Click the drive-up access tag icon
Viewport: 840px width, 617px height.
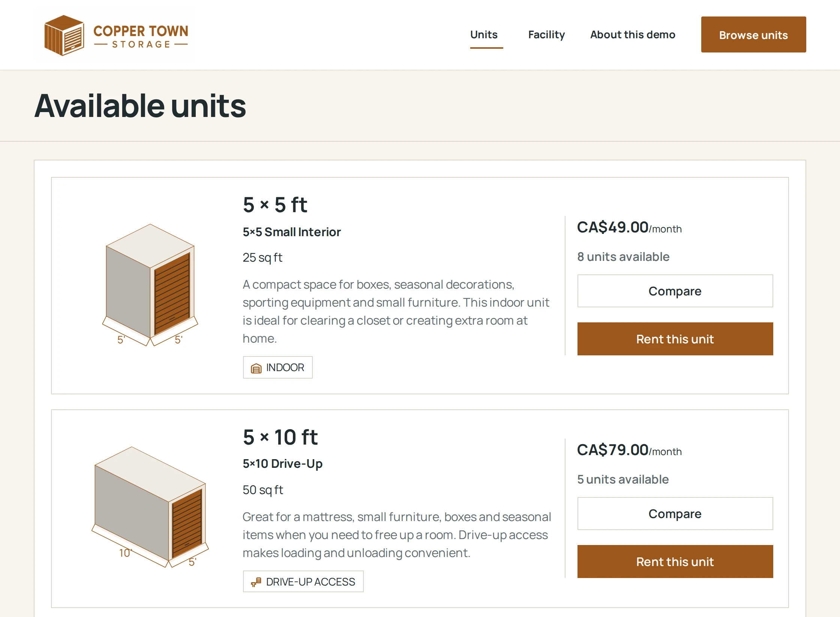pos(256,582)
